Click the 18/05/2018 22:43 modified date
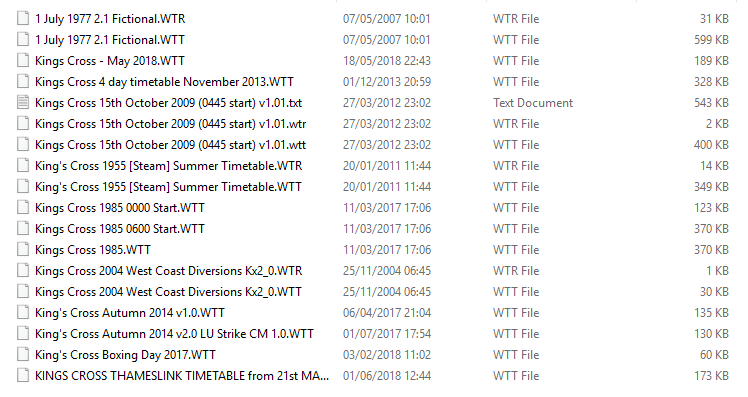The image size is (748, 397). [x=386, y=61]
